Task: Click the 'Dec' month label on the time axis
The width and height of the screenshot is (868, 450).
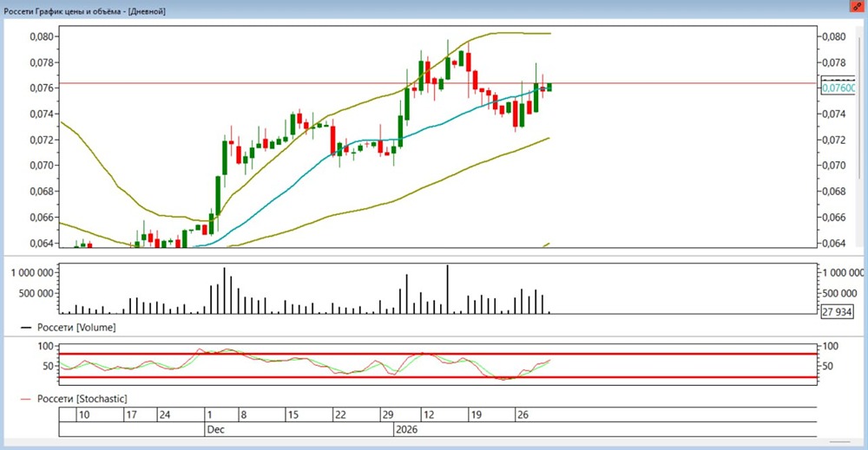Action: pos(215,429)
